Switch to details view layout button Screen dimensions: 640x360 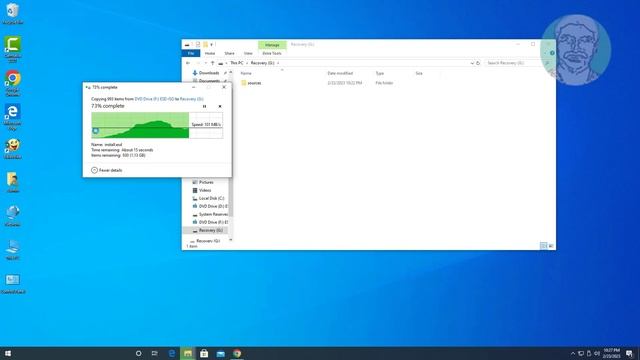(x=543, y=246)
